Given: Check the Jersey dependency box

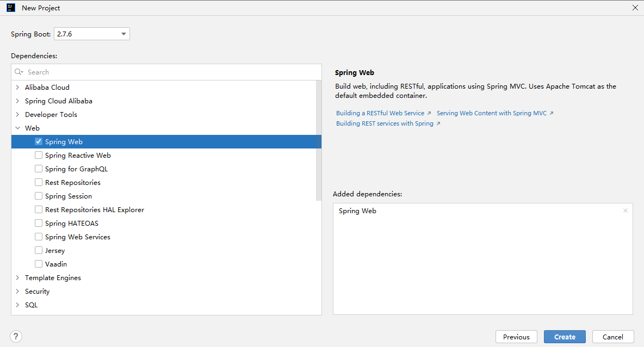Looking at the screenshot, I should 39,250.
